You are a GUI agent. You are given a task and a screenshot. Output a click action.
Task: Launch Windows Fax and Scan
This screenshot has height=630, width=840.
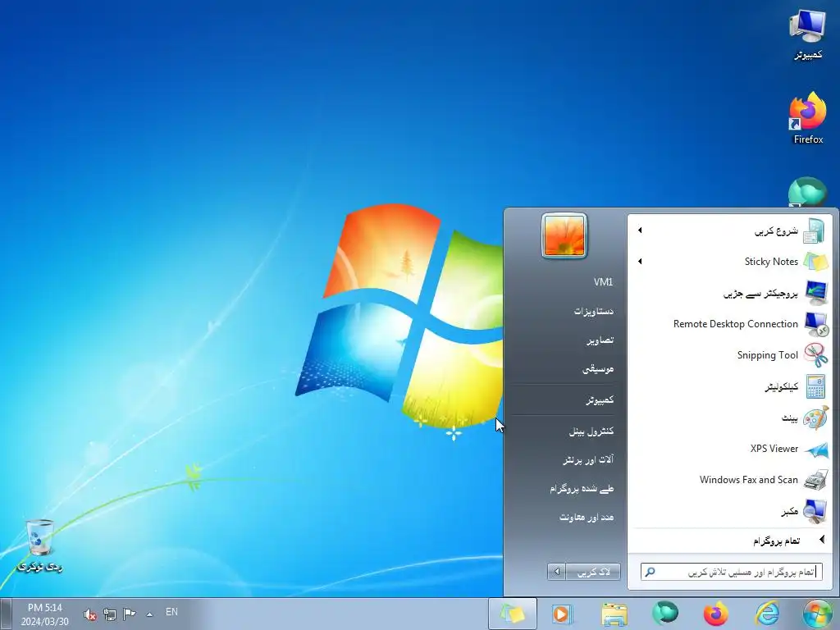point(731,480)
